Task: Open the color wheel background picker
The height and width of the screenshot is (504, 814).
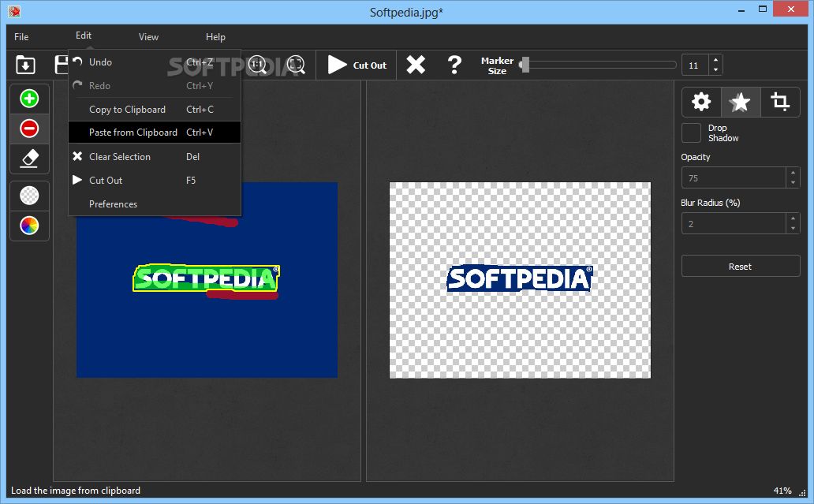Action: pos(29,226)
